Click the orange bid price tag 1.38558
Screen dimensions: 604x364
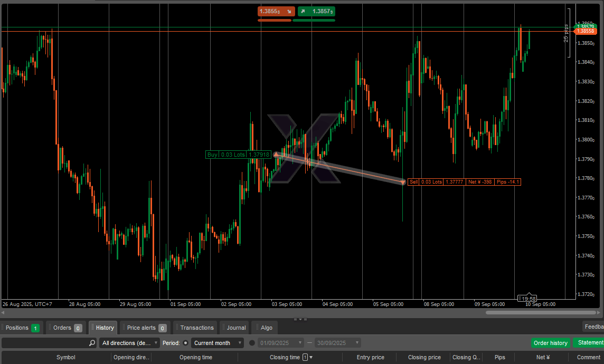click(x=585, y=32)
